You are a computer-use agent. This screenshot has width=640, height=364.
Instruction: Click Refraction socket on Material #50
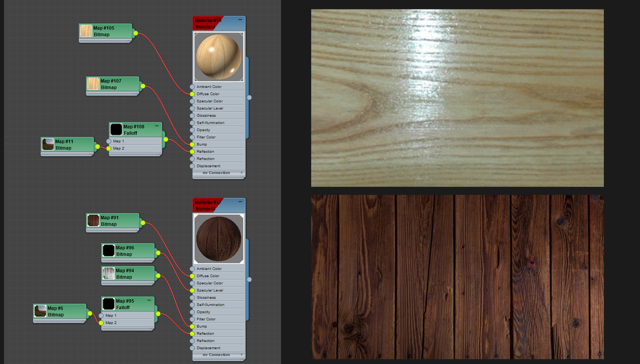(192, 159)
